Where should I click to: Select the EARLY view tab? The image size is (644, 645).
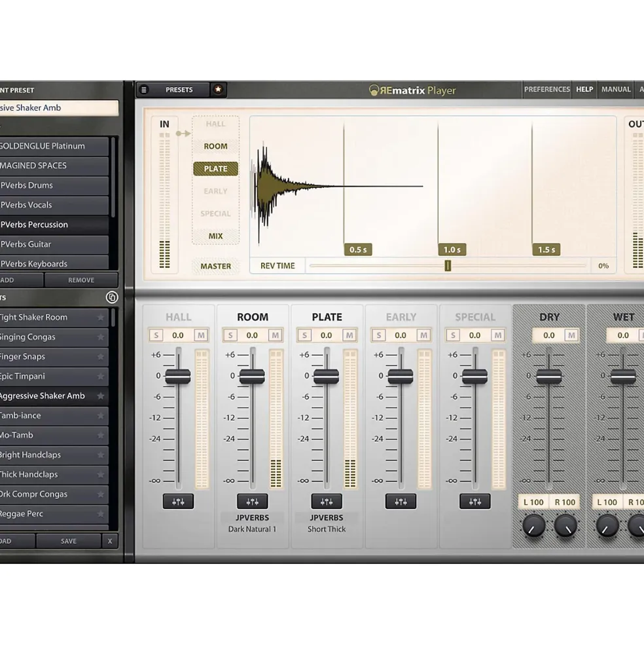pos(215,191)
